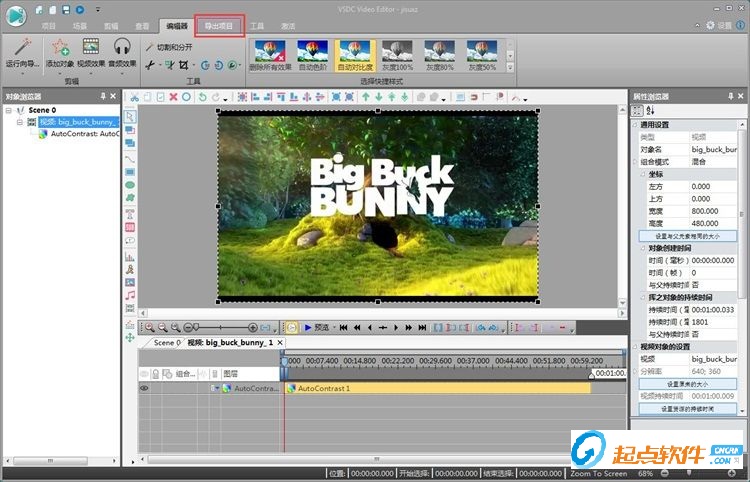The width and height of the screenshot is (750, 482).
Task: Open the Editor (编辑器) ribbon tab
Action: 177,26
